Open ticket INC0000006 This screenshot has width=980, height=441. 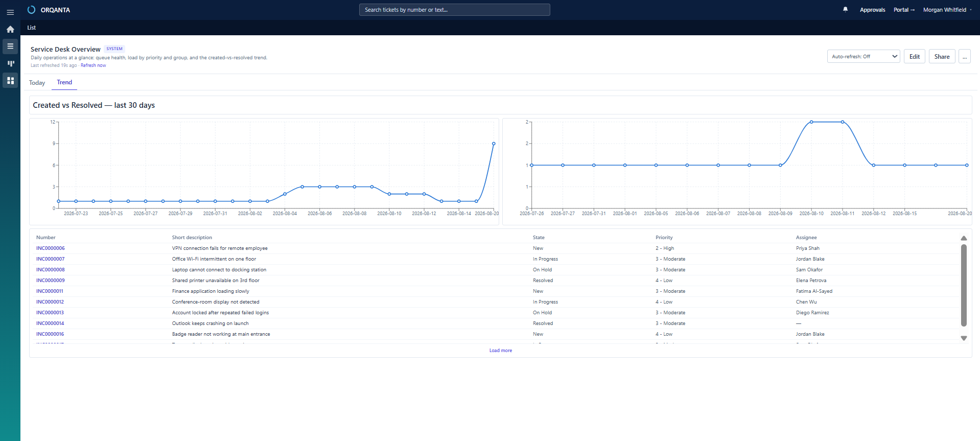click(51, 248)
